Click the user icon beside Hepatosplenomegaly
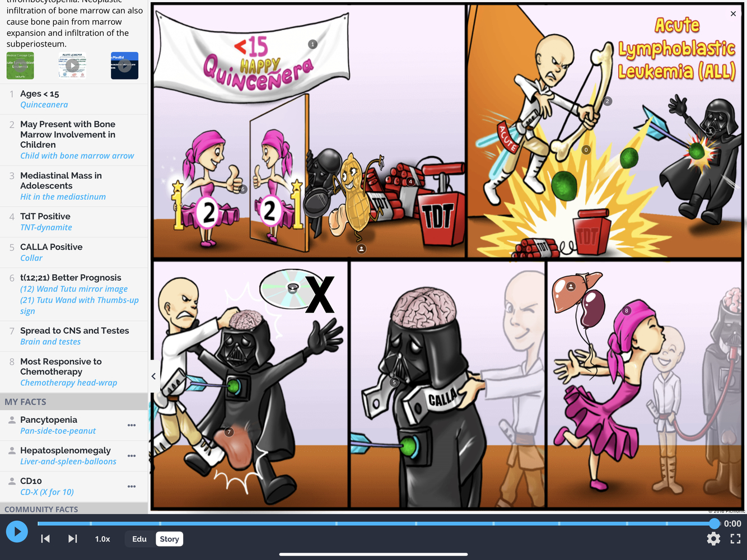 click(x=12, y=450)
